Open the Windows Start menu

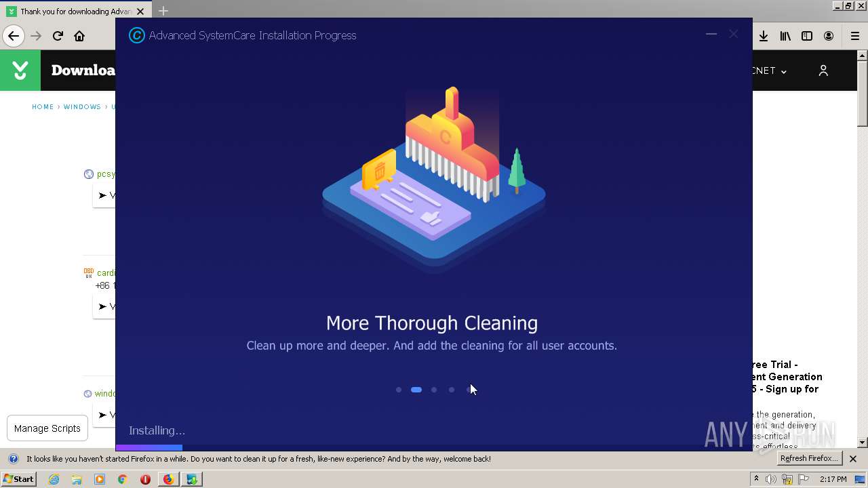19,479
